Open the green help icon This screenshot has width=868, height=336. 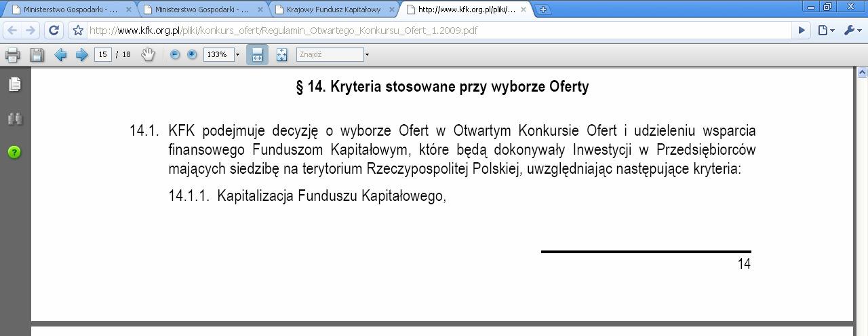coord(14,152)
